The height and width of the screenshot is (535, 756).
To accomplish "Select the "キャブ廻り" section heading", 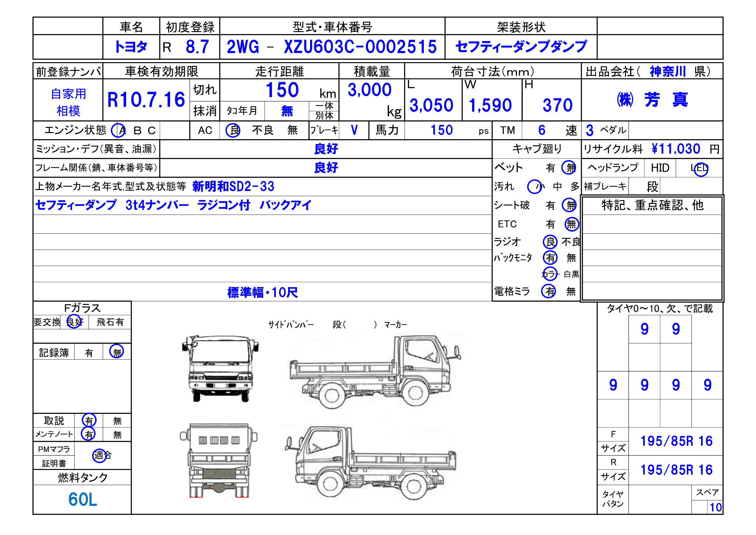I will tap(537, 149).
